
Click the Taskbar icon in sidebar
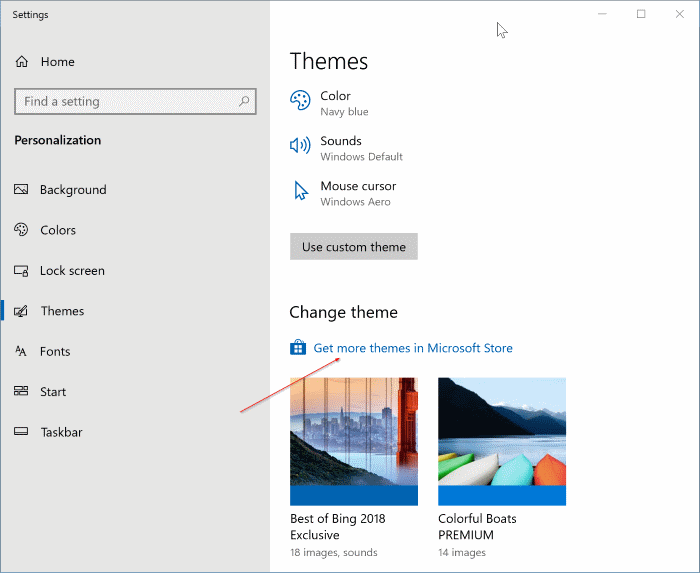pos(21,432)
